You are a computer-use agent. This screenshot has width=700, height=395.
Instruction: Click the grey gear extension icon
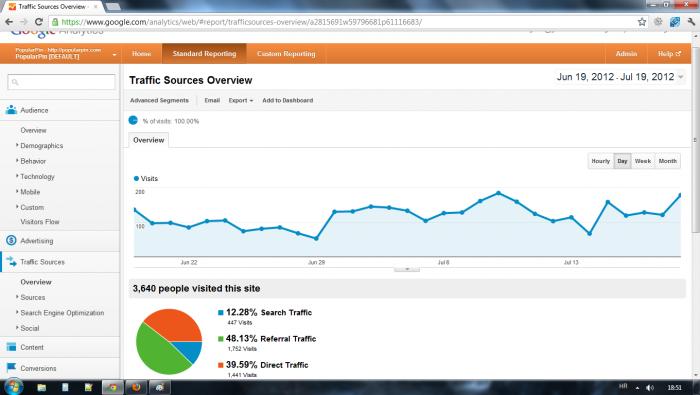click(x=658, y=21)
